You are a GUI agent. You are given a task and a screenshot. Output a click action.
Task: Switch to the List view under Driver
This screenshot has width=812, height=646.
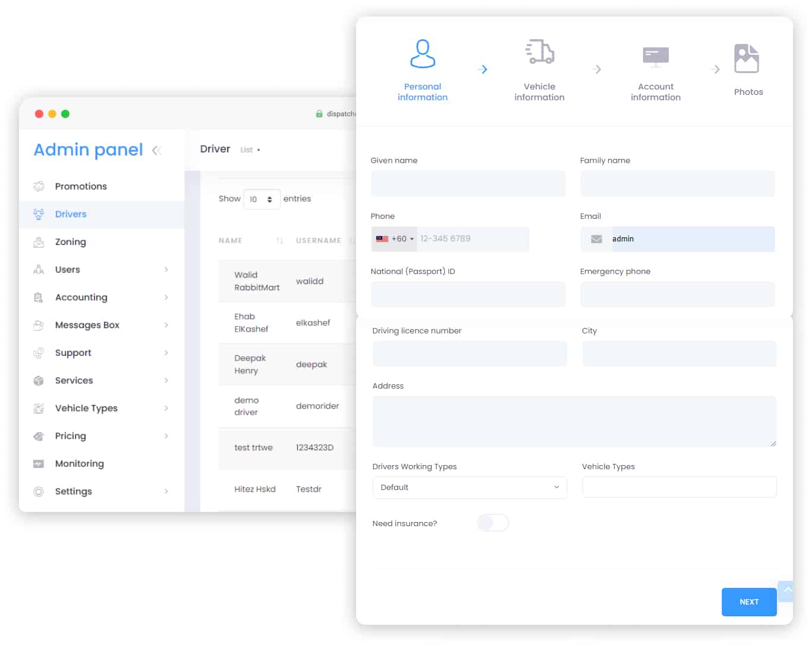tap(247, 149)
